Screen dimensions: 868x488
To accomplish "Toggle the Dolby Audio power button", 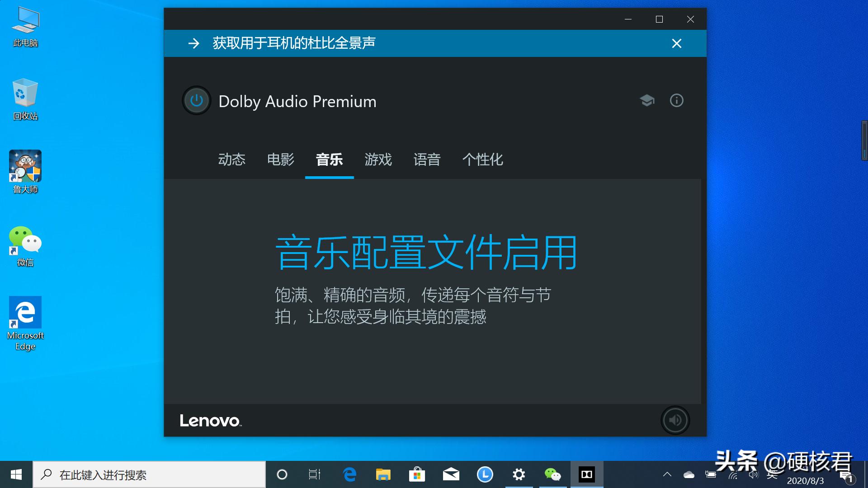I will point(197,100).
